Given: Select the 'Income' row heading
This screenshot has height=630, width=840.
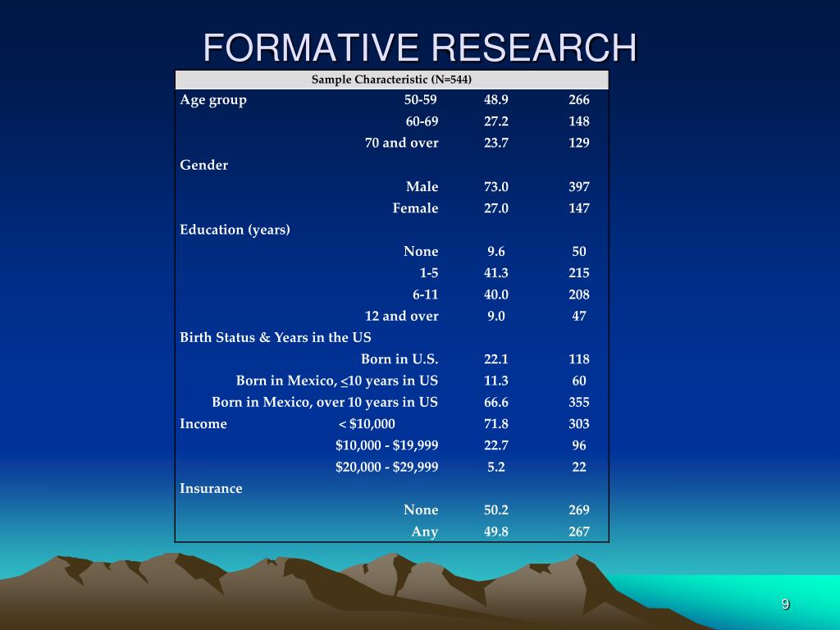Looking at the screenshot, I should click(x=203, y=424).
